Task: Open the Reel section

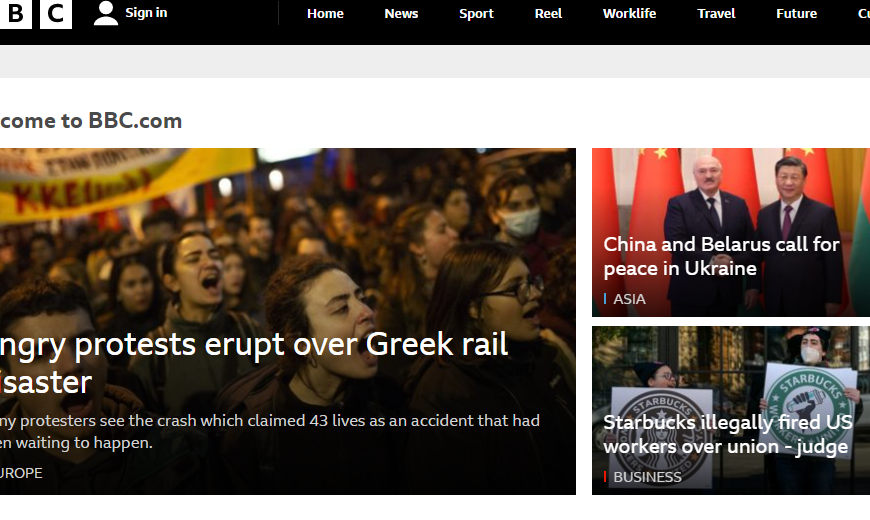Action: [548, 13]
